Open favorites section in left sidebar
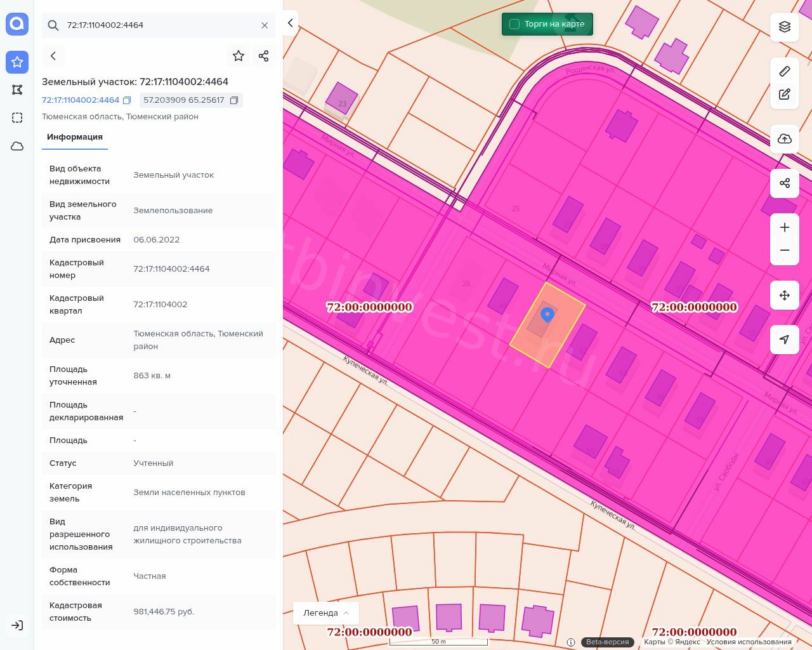Viewport: 812px width, 650px height. click(17, 62)
